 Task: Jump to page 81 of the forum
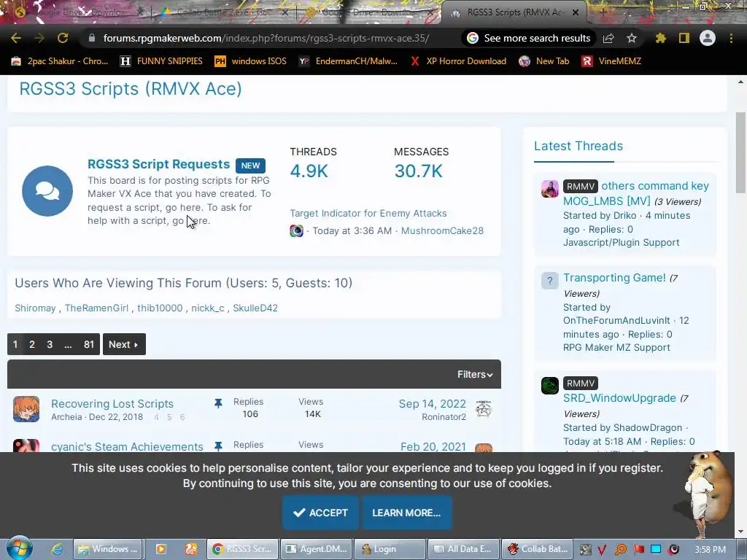[88, 344]
